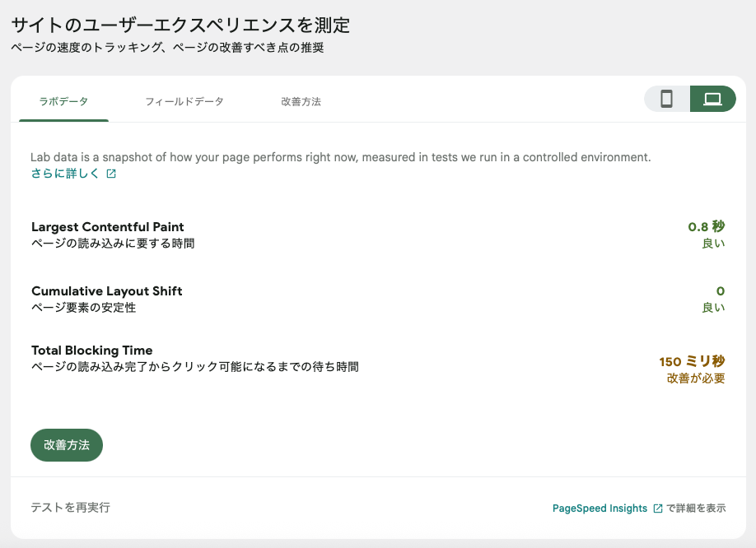
Task: Click the Cumulative Layout Shift heading
Action: [x=107, y=291]
